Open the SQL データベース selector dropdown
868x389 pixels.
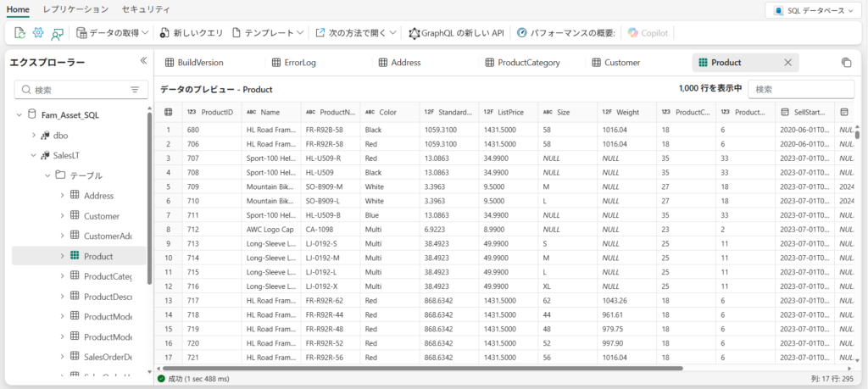coord(815,10)
